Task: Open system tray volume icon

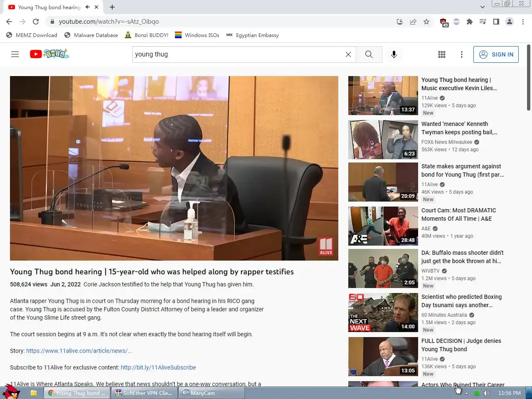Action: click(487, 393)
